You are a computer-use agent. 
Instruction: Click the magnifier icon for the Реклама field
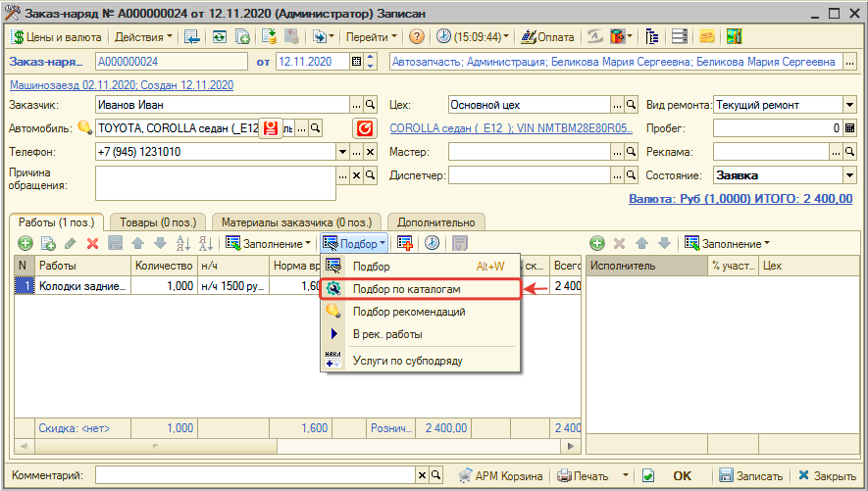point(849,152)
